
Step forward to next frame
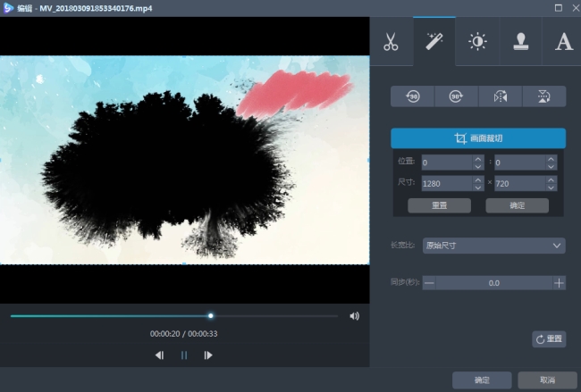[x=208, y=355]
